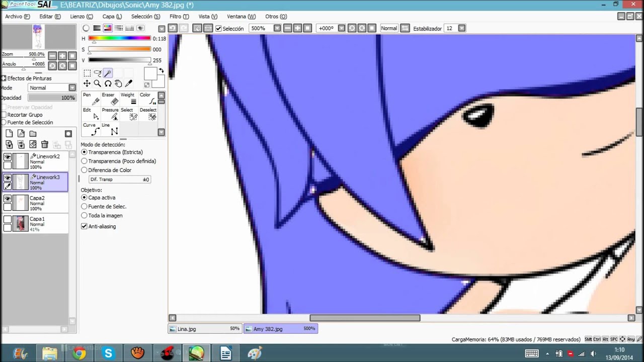Select the rectangular selection tool

pyautogui.click(x=87, y=73)
